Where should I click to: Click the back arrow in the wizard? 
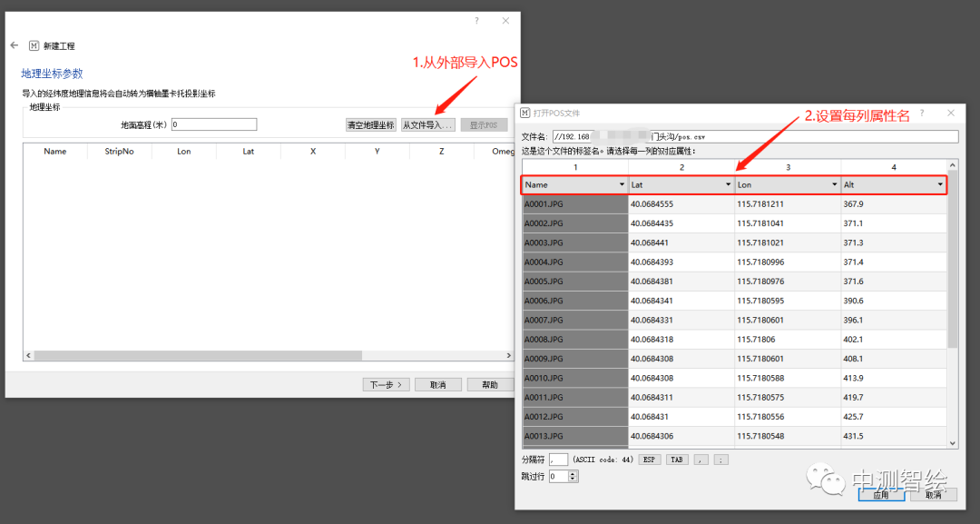point(15,45)
